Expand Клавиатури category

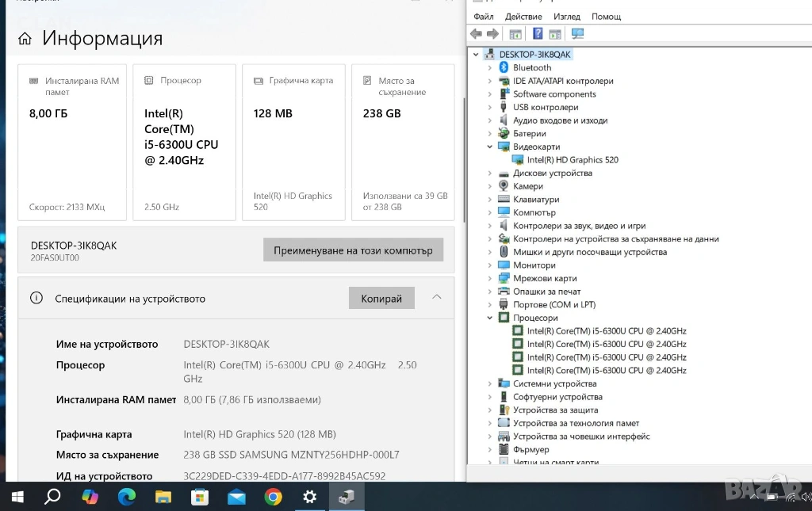pos(489,199)
